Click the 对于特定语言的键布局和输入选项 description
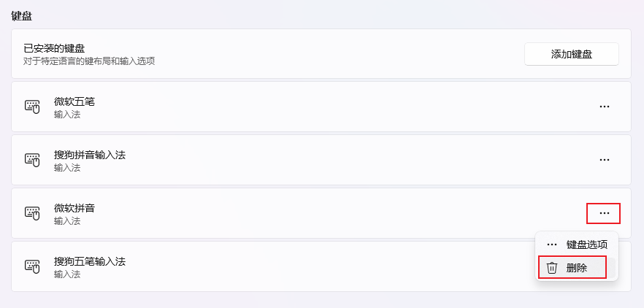The width and height of the screenshot is (644, 308). tap(89, 61)
